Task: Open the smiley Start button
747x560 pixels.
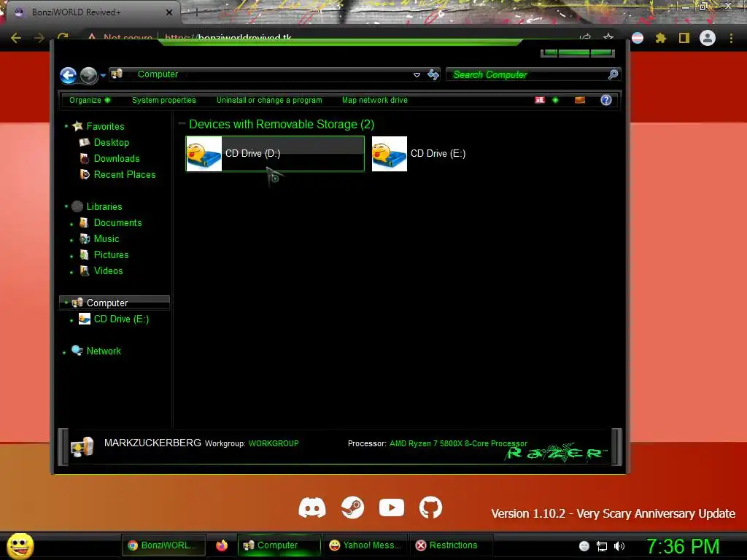Action: 20,545
